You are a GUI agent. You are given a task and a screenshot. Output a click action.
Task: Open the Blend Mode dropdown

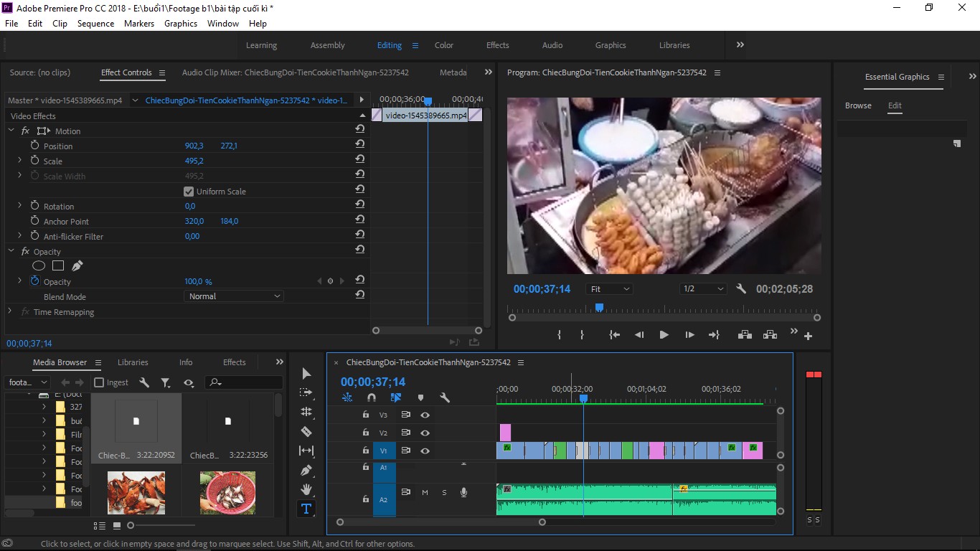(234, 296)
